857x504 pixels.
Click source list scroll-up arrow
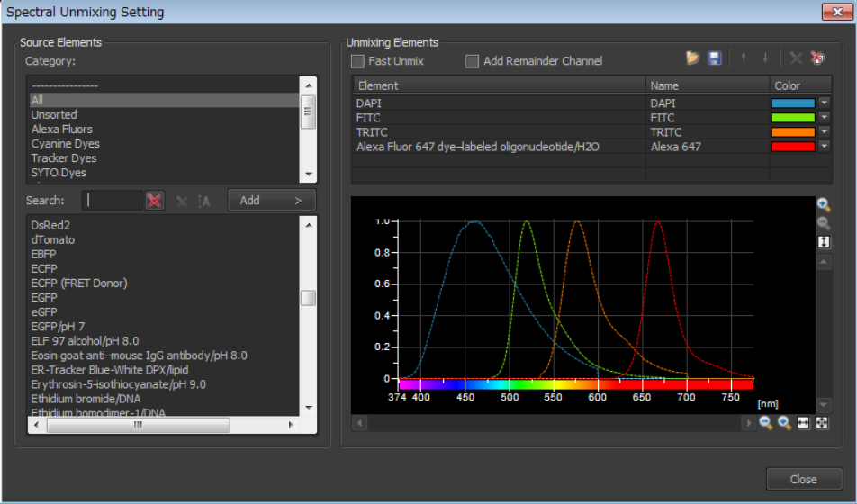click(x=309, y=225)
